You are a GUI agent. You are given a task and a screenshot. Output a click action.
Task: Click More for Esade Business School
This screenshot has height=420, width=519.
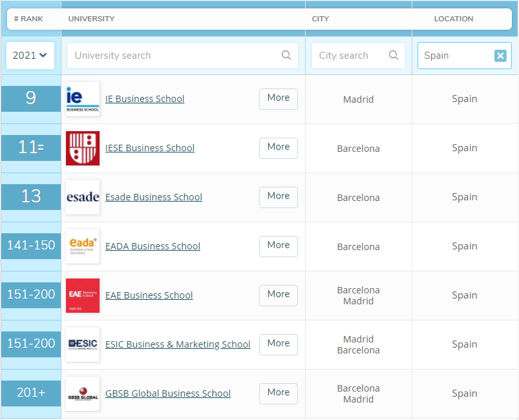point(279,197)
